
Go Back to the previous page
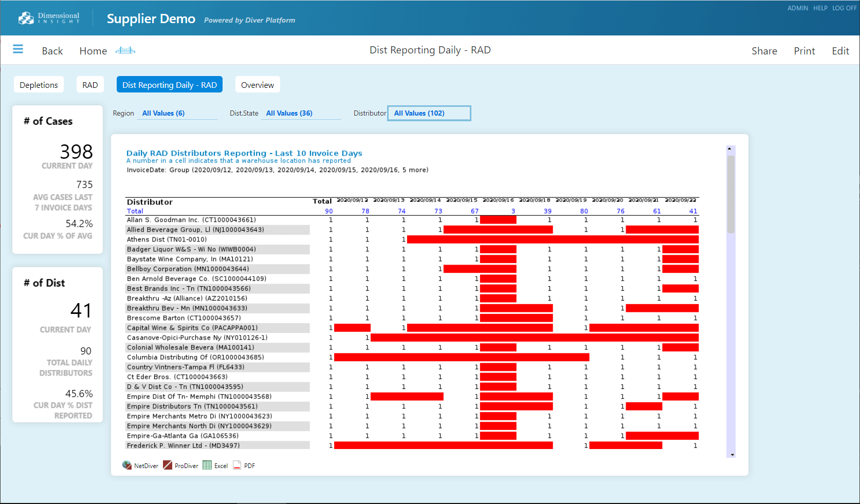52,51
